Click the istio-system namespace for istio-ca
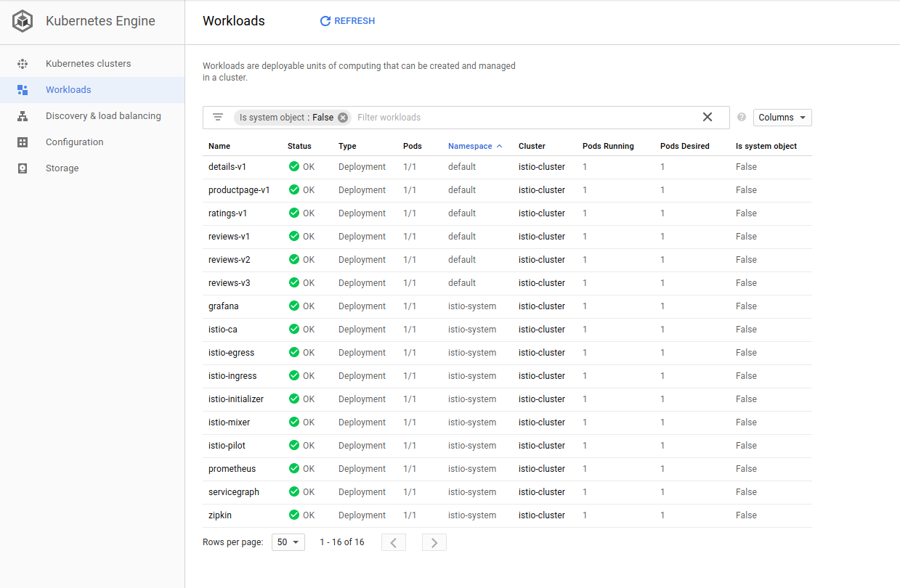This screenshot has width=900, height=588. pyautogui.click(x=472, y=330)
